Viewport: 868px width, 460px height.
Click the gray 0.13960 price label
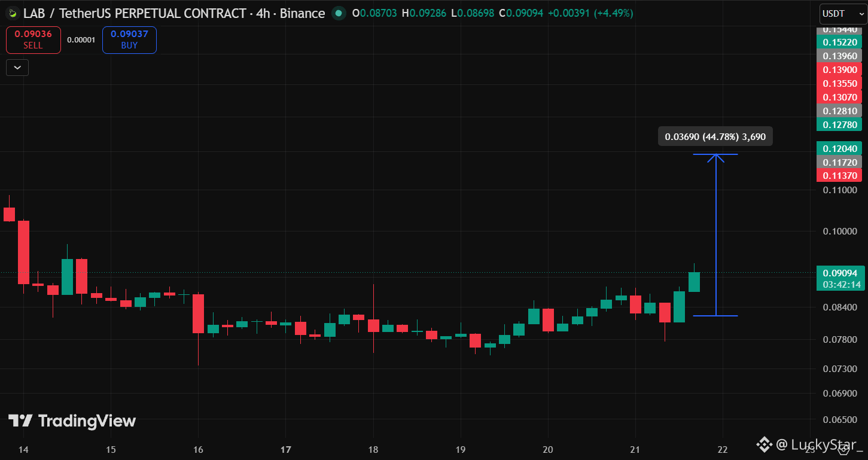(x=839, y=56)
